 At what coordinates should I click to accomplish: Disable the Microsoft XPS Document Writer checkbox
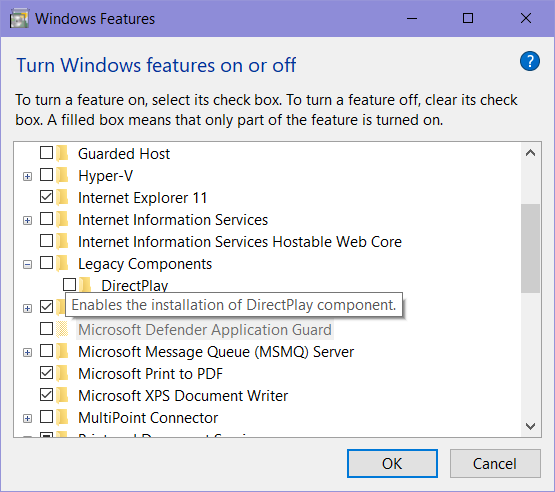point(46,395)
